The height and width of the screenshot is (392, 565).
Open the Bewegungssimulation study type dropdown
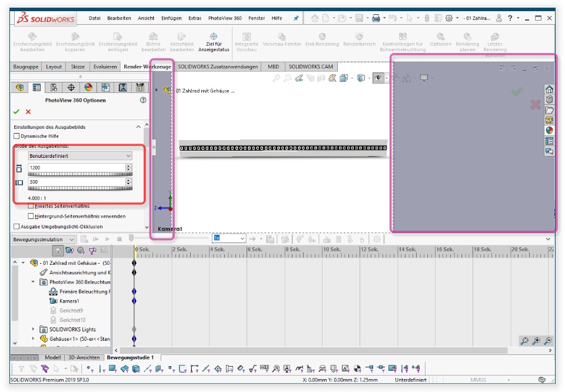43,239
